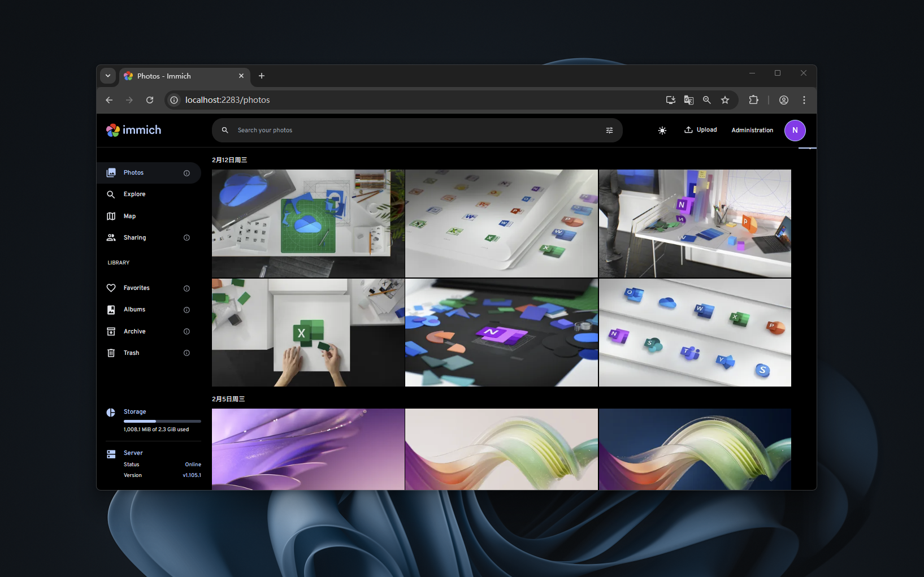Open the browser profile icon
This screenshot has height=577, width=924.
tap(784, 100)
